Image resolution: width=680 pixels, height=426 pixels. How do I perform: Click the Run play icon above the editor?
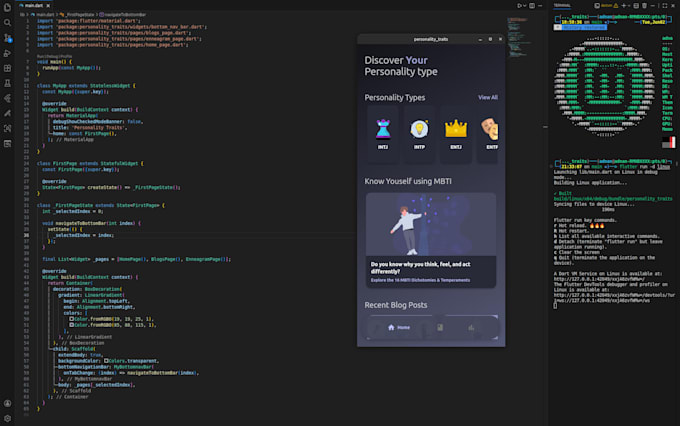(519, 6)
